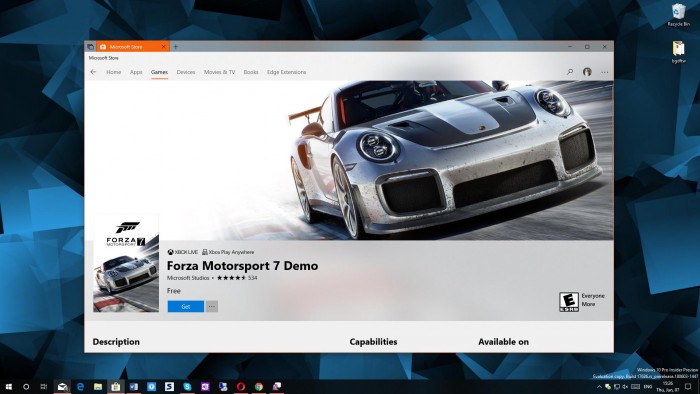This screenshot has height=394, width=700.
Task: Open the Action Center notifications
Action: (x=688, y=386)
